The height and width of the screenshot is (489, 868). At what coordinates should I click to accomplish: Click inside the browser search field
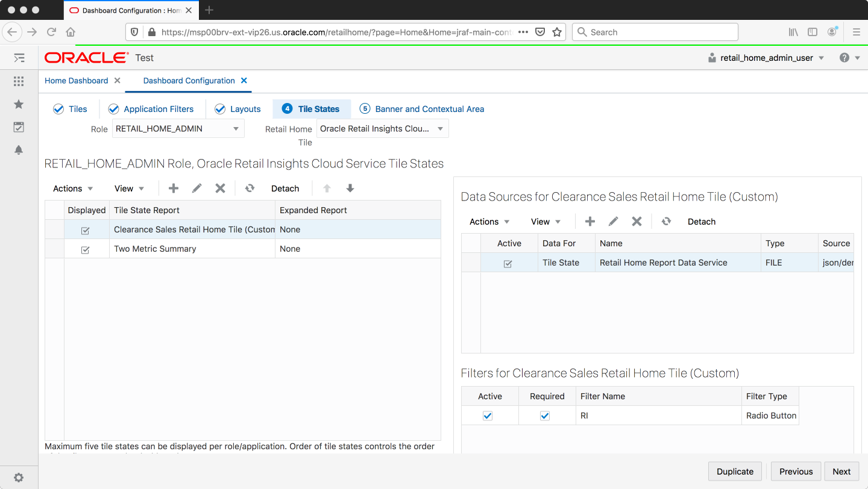coord(655,31)
